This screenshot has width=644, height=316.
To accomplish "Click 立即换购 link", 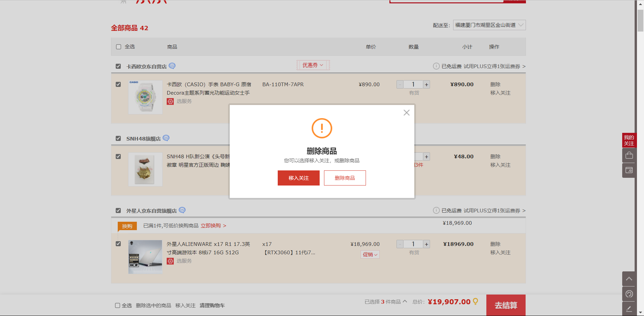I will 214,226.
